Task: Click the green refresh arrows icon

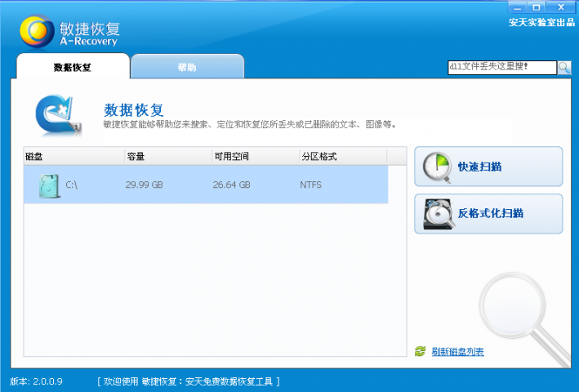Action: coord(420,351)
